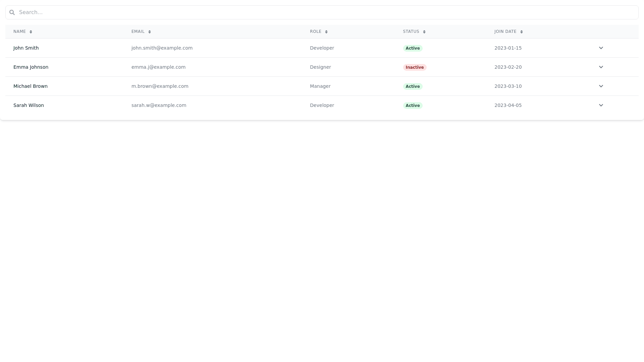Select email john.smith@example.com
644x362 pixels.
coord(162,48)
